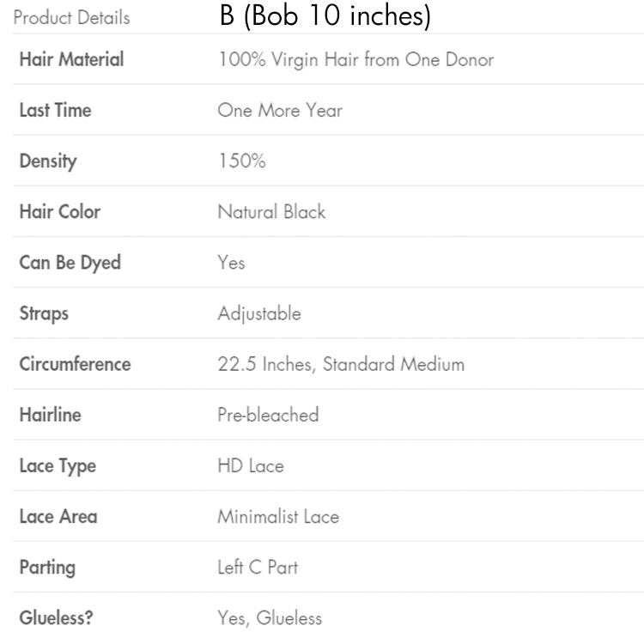This screenshot has width=644, height=644.
Task: Select the One More Year value
Action: click(x=280, y=110)
